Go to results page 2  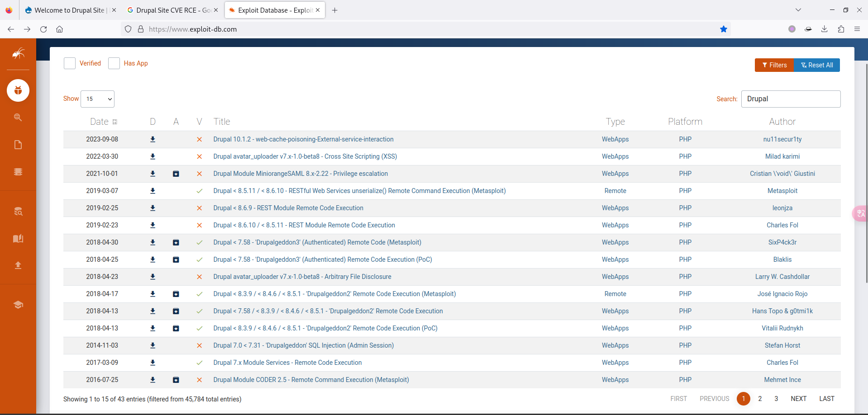click(760, 399)
